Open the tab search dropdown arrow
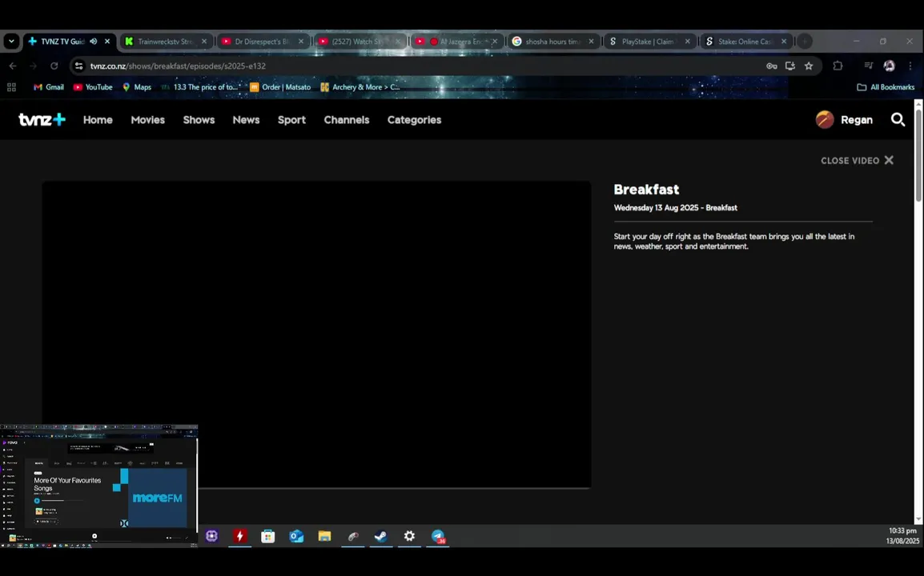 click(11, 42)
